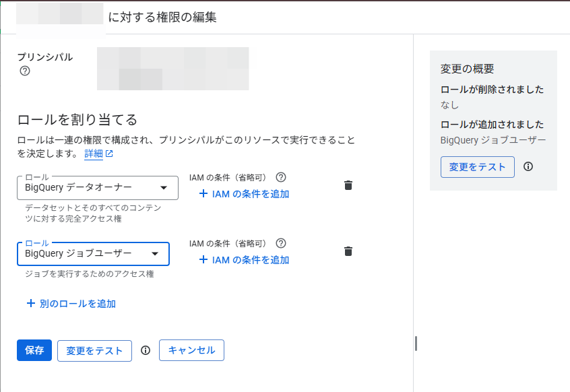Click the 保存 button
The image size is (570, 392).
pos(34,350)
